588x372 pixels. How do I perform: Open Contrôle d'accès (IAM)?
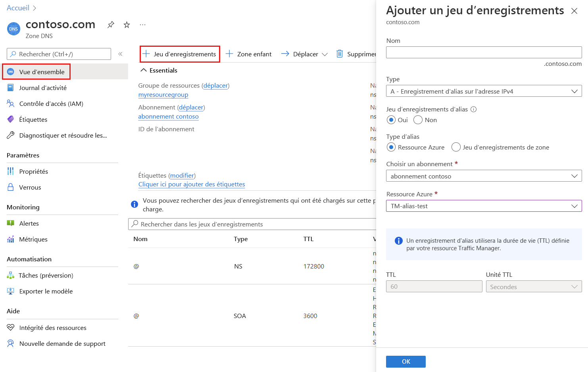51,104
